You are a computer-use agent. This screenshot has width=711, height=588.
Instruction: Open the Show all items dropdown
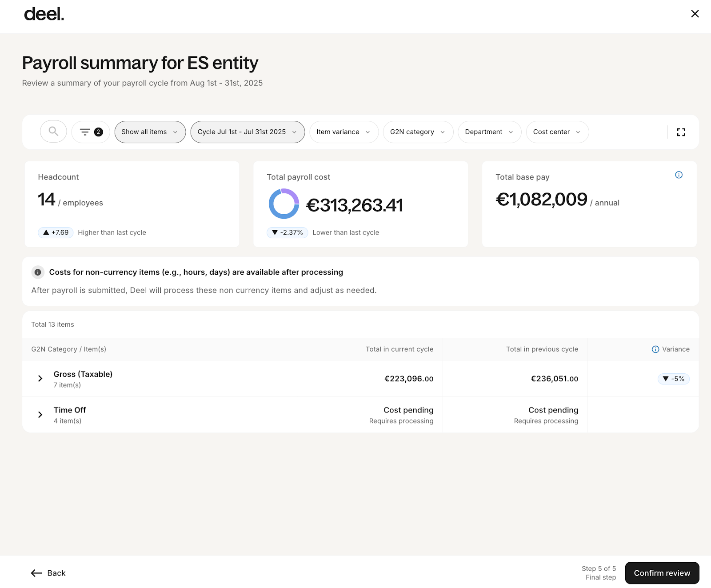(x=150, y=132)
